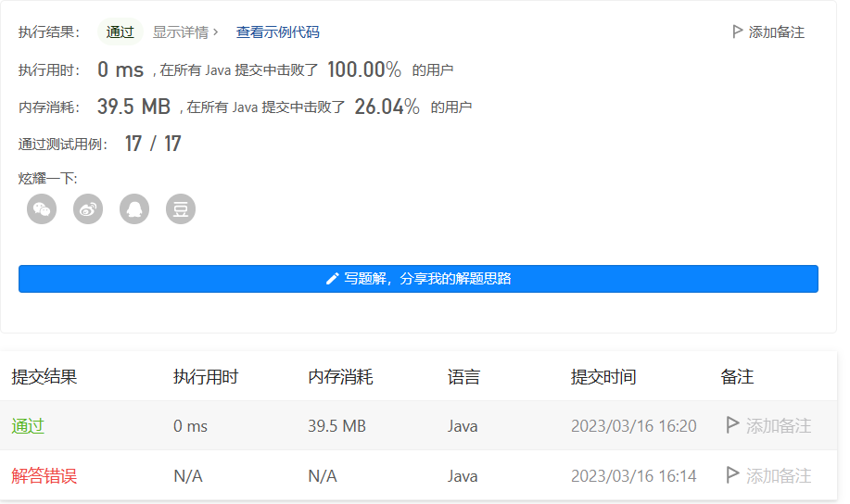Click the flag icon beside top 添加备注

click(737, 31)
